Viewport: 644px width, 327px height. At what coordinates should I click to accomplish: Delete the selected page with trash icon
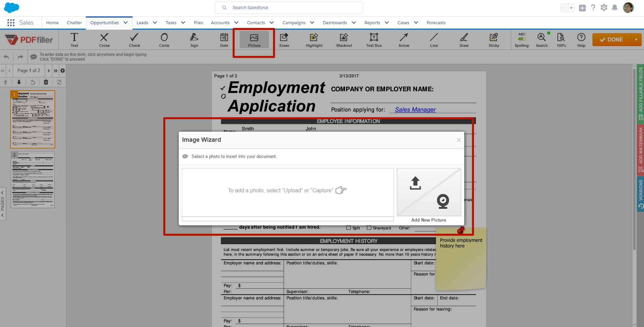(46, 82)
